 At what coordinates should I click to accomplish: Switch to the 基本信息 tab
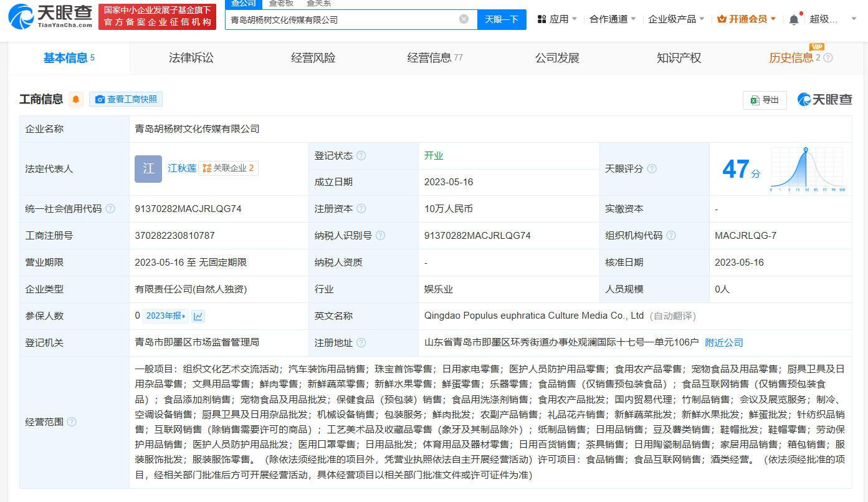[69, 58]
